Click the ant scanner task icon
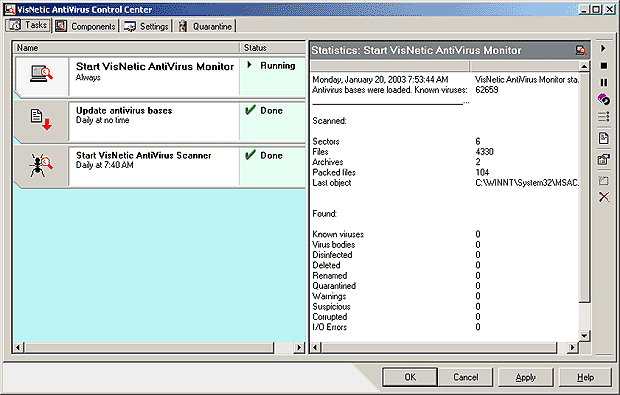Screen dimensions: 620x395 (x=40, y=165)
